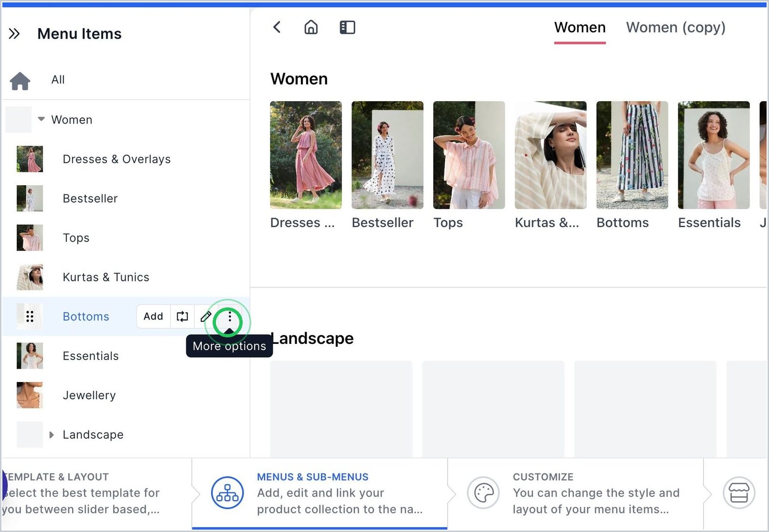Collapse the Menu Items panel with double chevron
769x532 pixels.
click(x=14, y=33)
